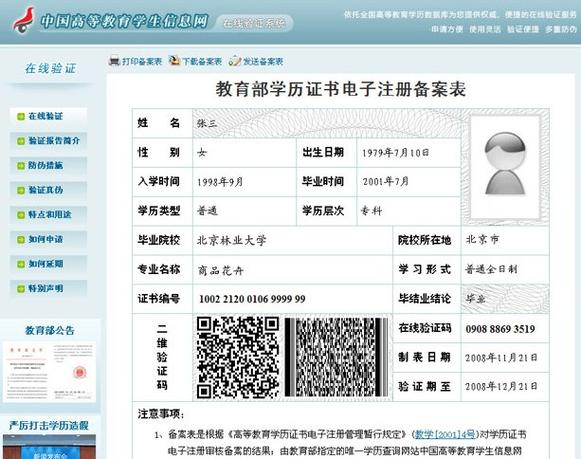This screenshot has width=581, height=459.
Task: Click the 下载备案表 download link
Action: 202,61
